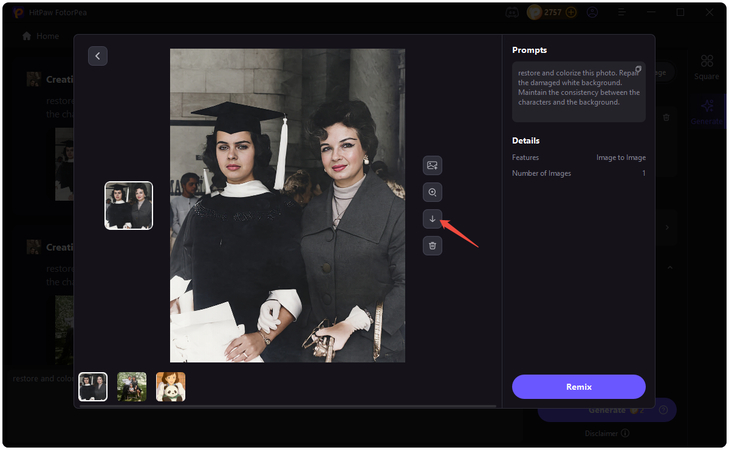The height and width of the screenshot is (450, 729).
Task: Open the Disclaimer info link
Action: 607,433
